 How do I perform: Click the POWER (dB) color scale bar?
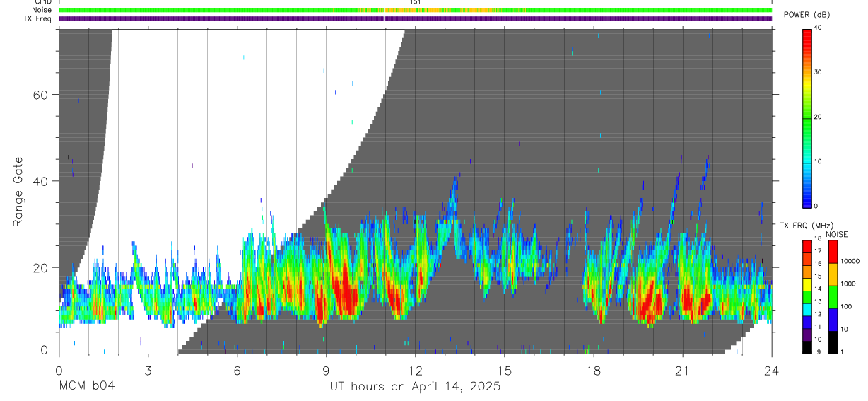pos(807,117)
